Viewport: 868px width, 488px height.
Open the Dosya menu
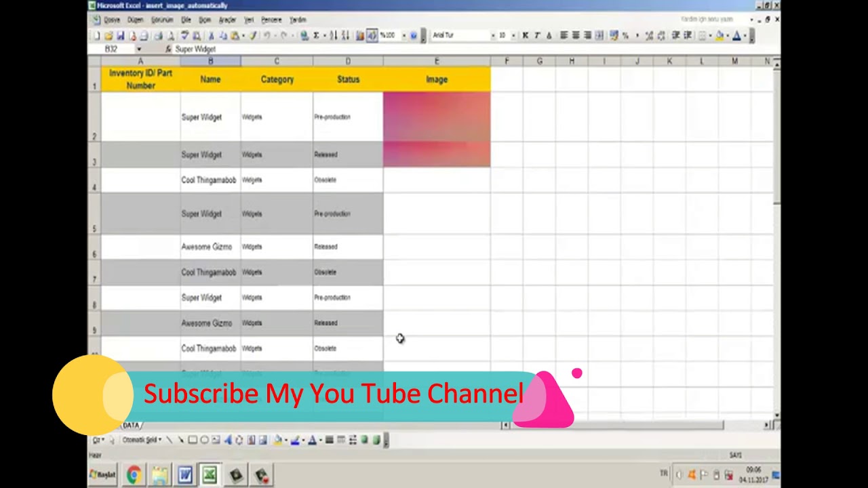point(111,20)
